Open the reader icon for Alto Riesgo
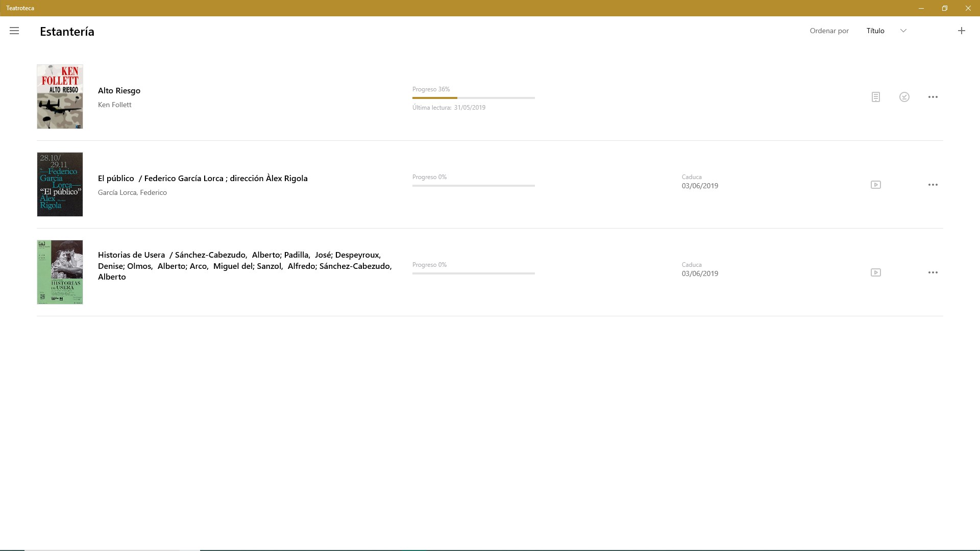The width and height of the screenshot is (980, 551). [x=875, y=97]
